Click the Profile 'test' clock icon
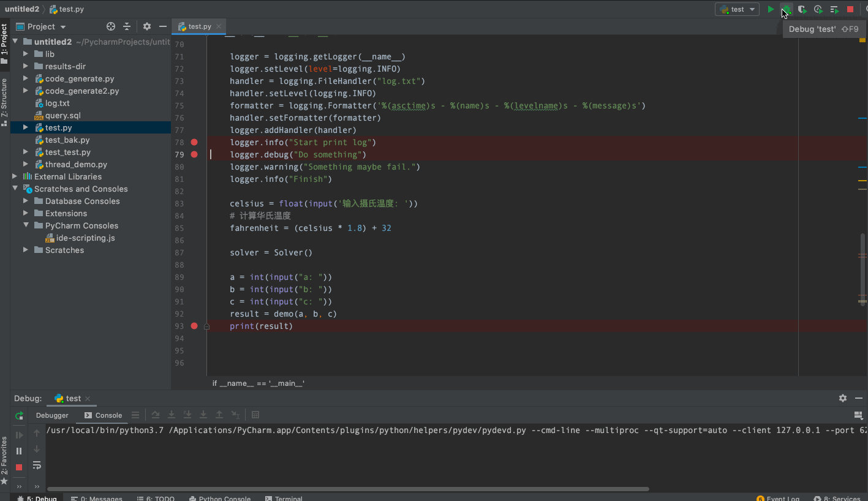This screenshot has width=868, height=501. [818, 9]
